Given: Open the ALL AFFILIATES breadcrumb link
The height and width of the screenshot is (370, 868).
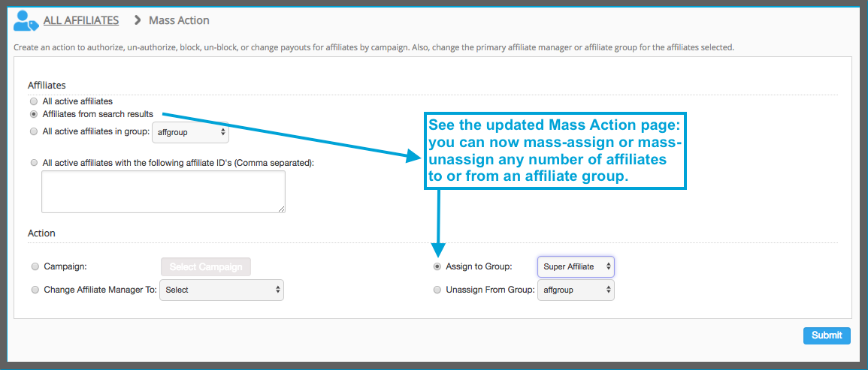Looking at the screenshot, I should pos(81,20).
